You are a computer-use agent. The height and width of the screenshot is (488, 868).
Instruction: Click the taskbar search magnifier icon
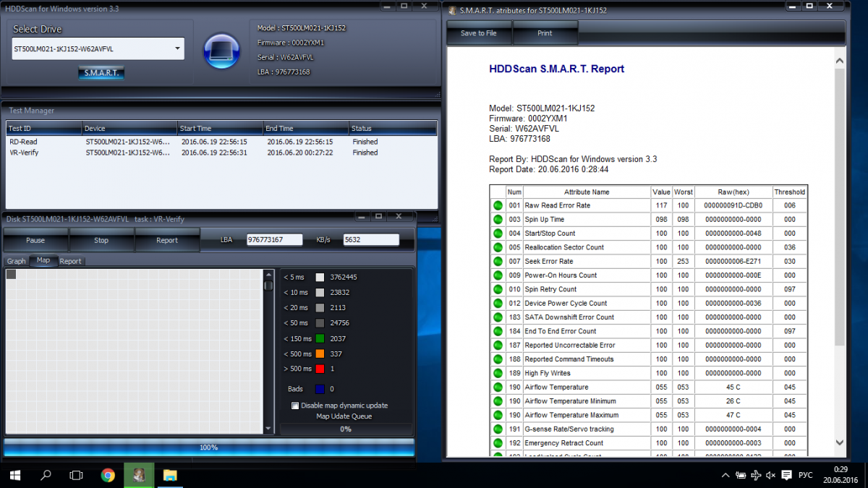[x=46, y=475]
